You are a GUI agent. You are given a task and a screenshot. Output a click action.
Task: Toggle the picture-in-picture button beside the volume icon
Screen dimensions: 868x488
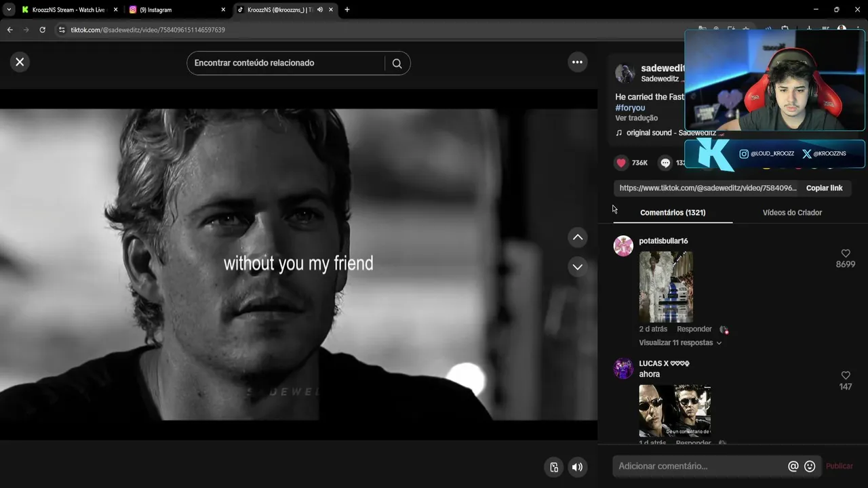554,467
